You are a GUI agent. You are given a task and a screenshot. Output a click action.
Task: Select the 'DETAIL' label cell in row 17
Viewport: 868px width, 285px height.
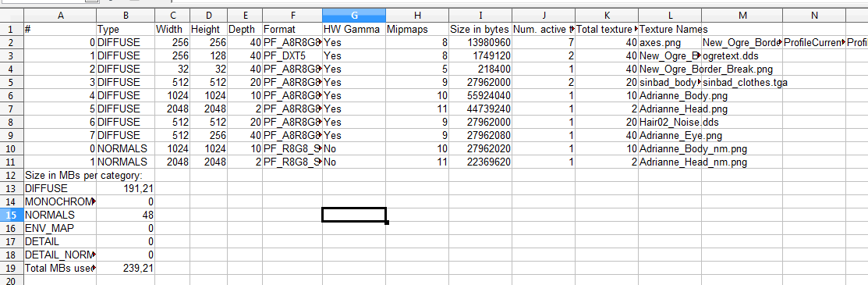point(60,242)
